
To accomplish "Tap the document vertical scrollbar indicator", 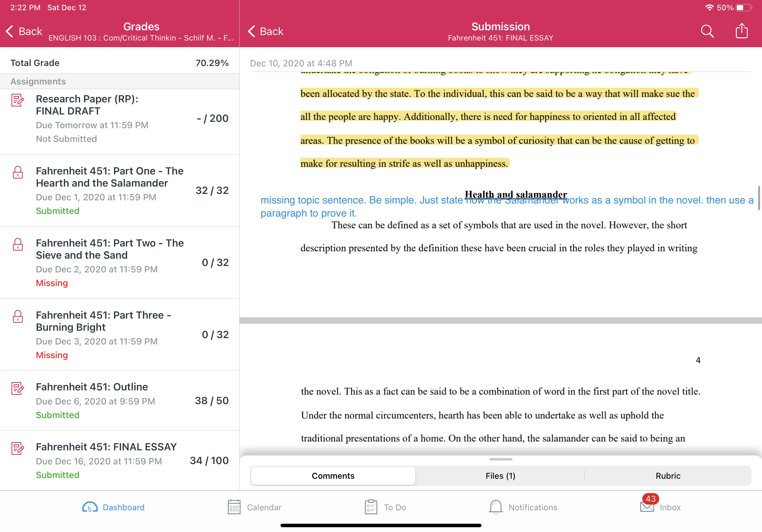I will point(759,198).
